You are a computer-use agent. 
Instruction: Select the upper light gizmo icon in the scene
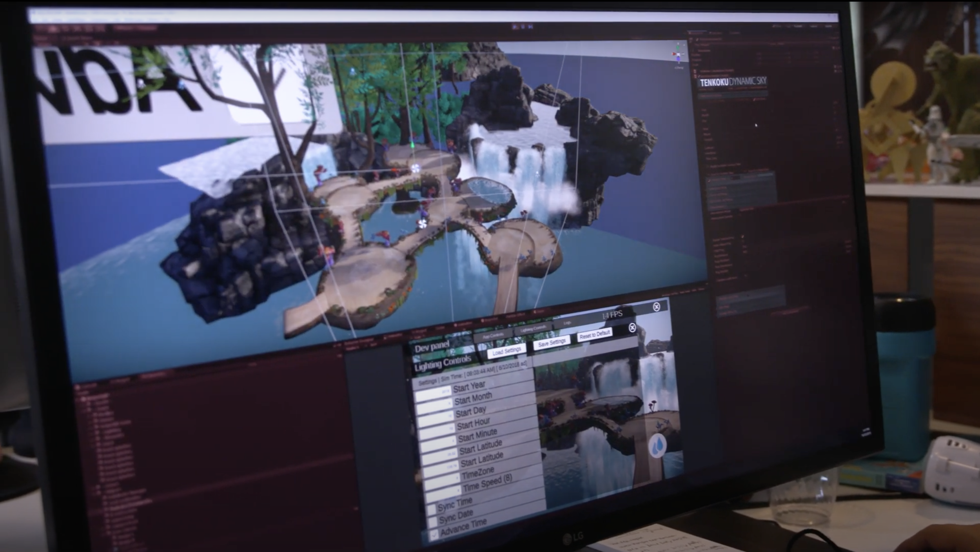pyautogui.click(x=416, y=168)
